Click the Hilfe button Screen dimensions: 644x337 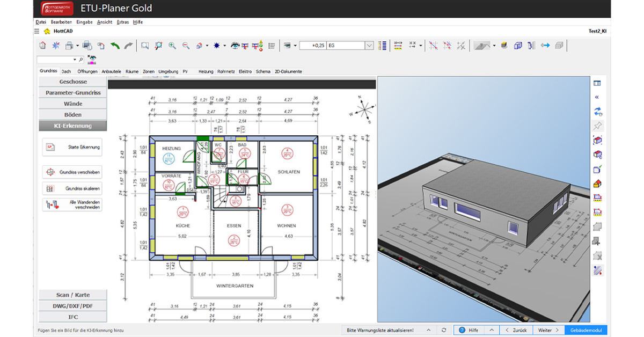tap(469, 330)
